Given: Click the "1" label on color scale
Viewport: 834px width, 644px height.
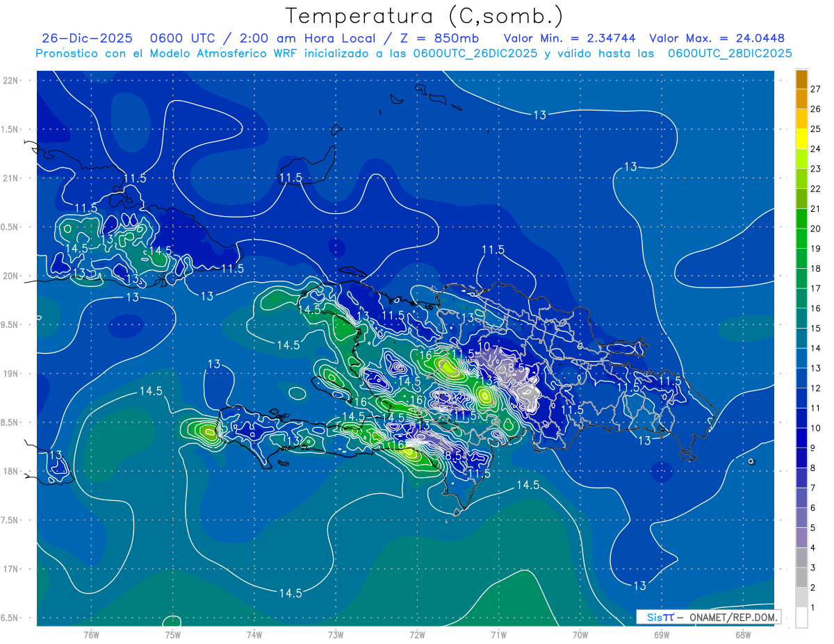Looking at the screenshot, I should point(812,608).
